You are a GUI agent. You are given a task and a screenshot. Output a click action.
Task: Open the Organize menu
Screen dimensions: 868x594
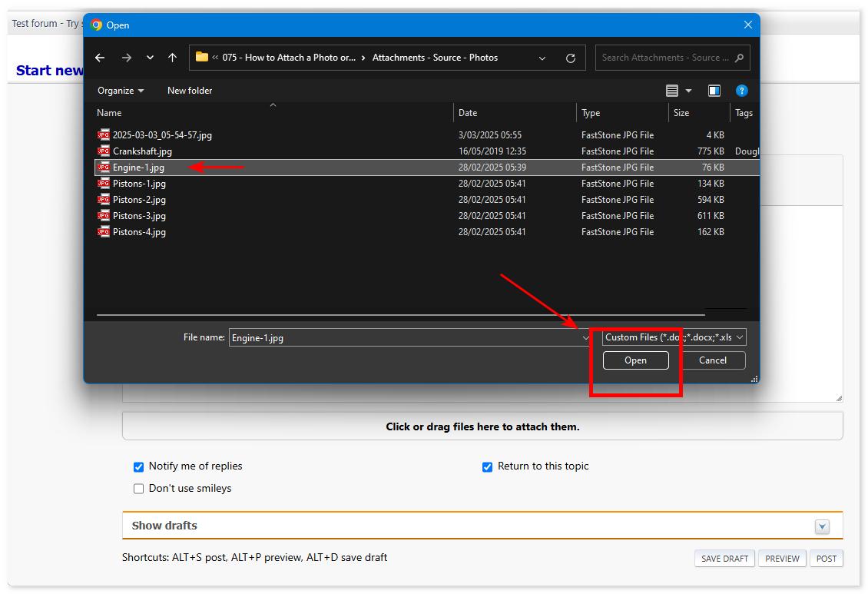(119, 90)
